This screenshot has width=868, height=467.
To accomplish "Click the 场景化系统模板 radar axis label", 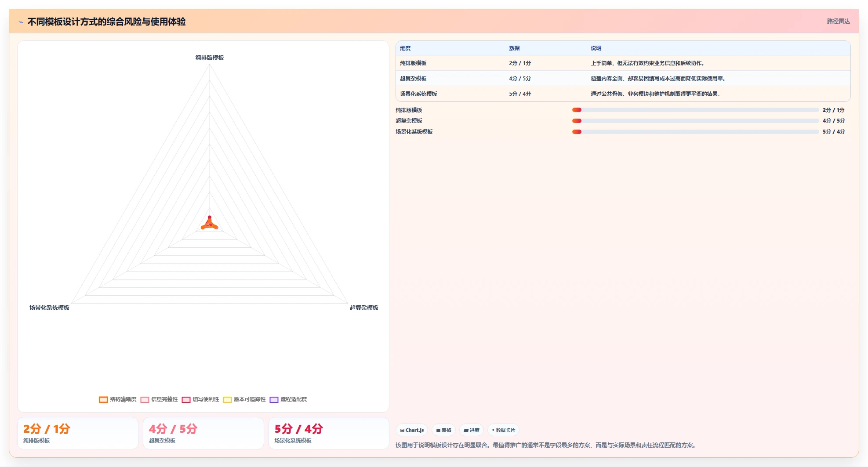I will [49, 308].
